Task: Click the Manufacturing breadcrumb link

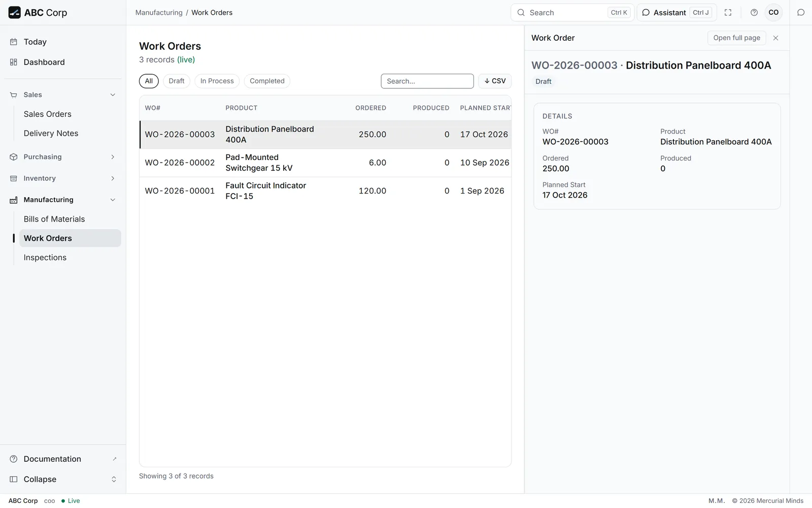Action: coord(159,13)
